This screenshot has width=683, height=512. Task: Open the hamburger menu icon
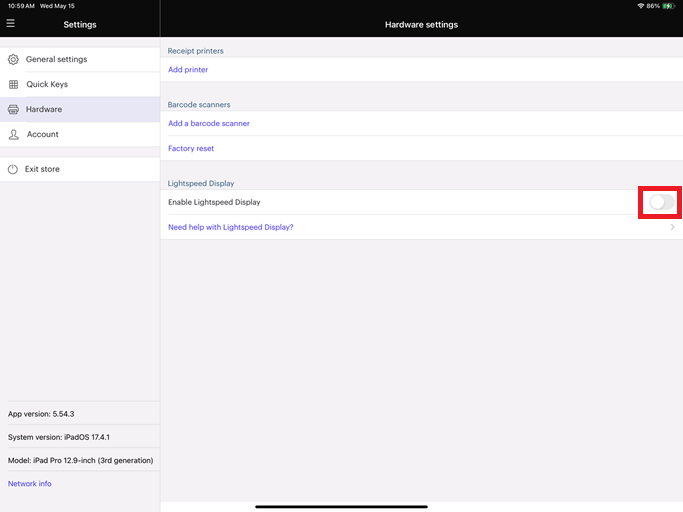(x=10, y=24)
